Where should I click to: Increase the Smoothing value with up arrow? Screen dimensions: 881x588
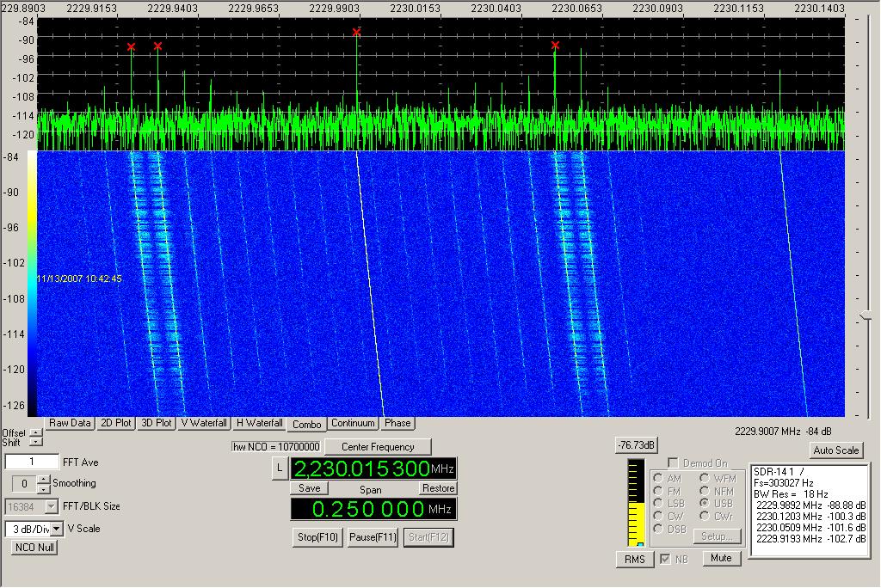pos(46,480)
